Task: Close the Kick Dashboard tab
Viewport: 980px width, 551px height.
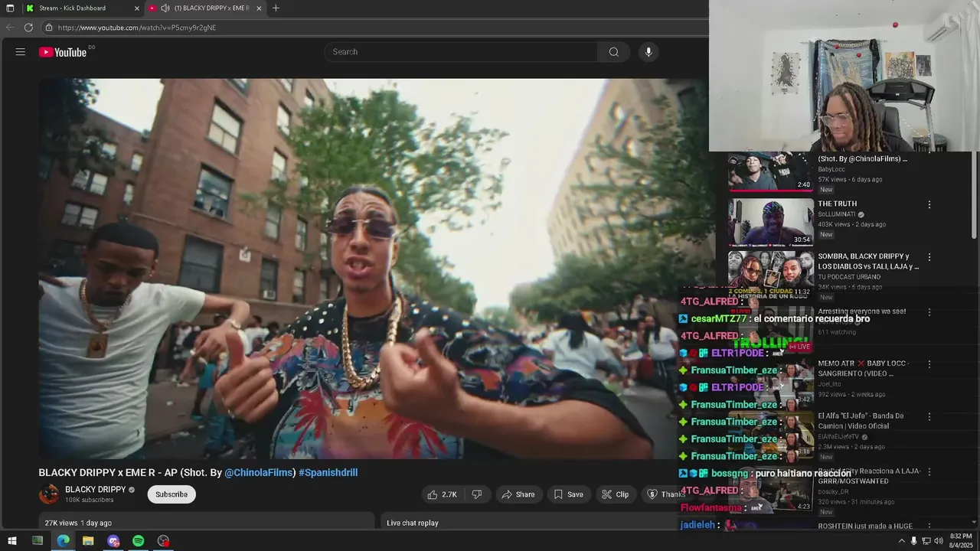Action: [137, 8]
